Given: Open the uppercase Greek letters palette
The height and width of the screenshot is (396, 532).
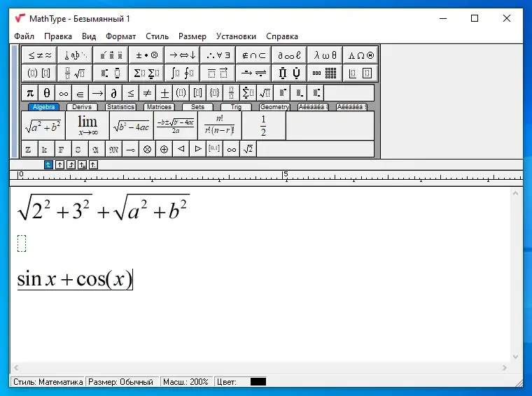Looking at the screenshot, I should 360,55.
